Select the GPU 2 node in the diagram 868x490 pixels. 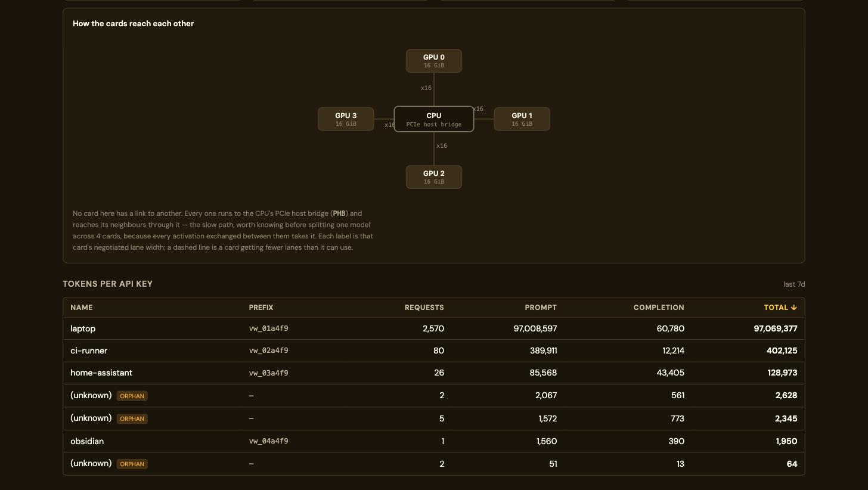point(434,177)
